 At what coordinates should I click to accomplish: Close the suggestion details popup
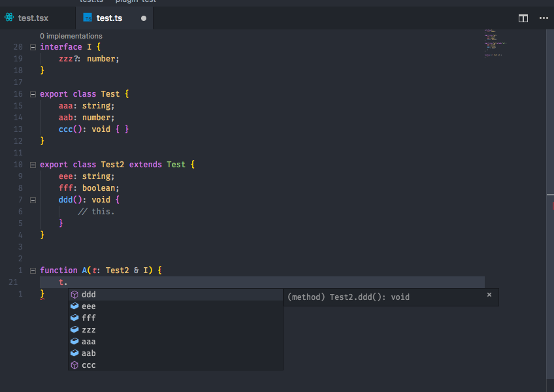coord(489,295)
